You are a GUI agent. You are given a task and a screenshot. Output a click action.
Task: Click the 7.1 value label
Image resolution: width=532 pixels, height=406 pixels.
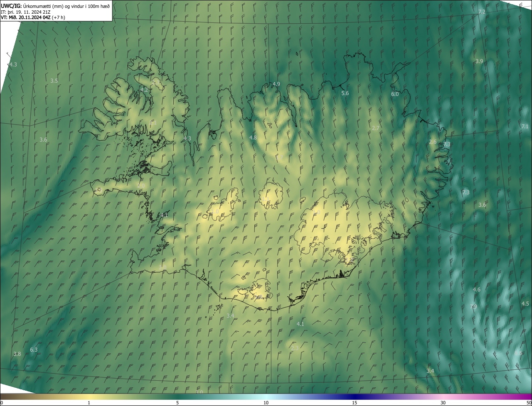tap(525, 126)
